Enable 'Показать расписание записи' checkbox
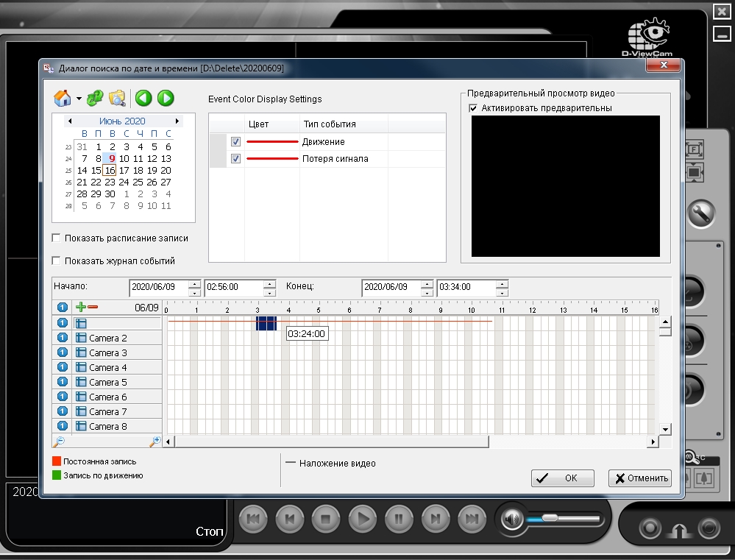 click(x=57, y=238)
